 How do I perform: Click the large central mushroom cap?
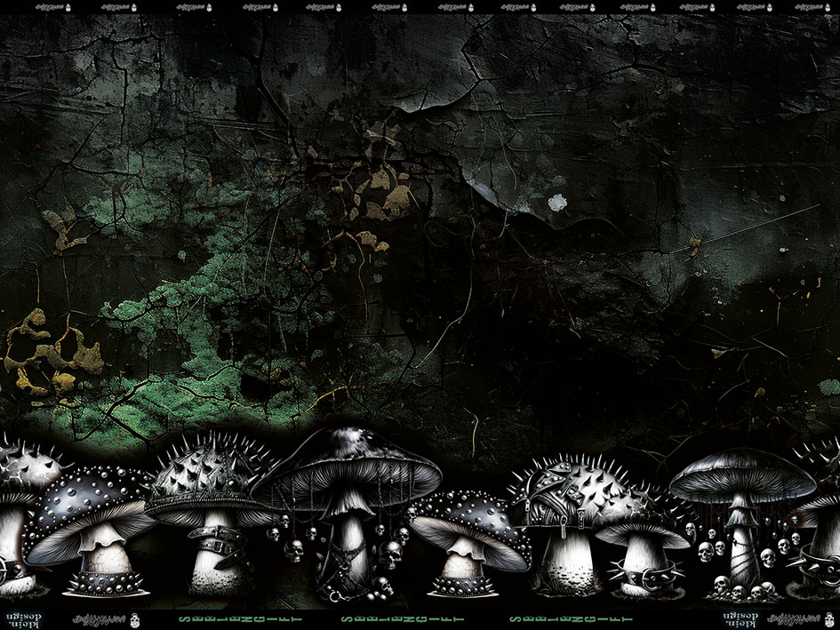(351, 462)
